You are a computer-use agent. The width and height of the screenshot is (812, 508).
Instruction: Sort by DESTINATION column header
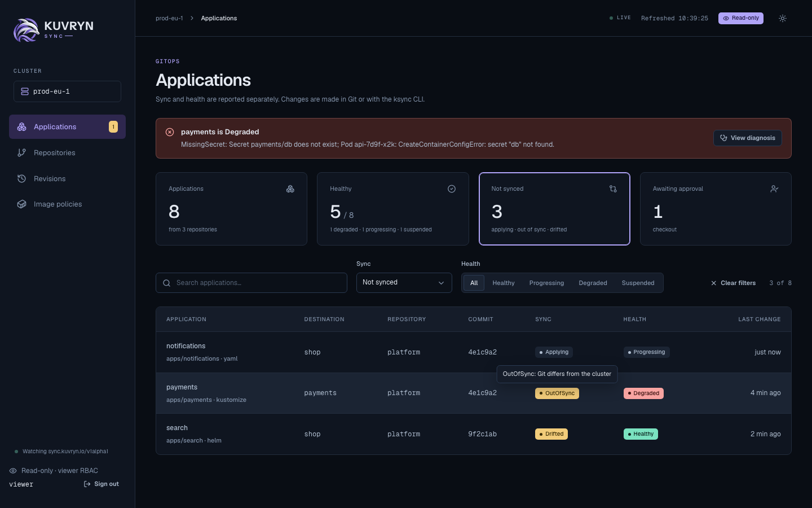click(324, 319)
